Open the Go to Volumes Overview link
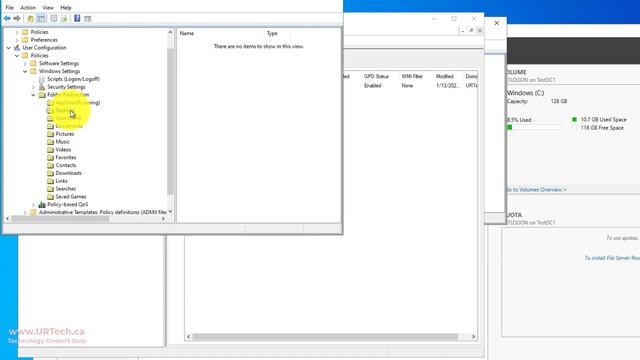This screenshot has height=360, width=640. (x=536, y=190)
